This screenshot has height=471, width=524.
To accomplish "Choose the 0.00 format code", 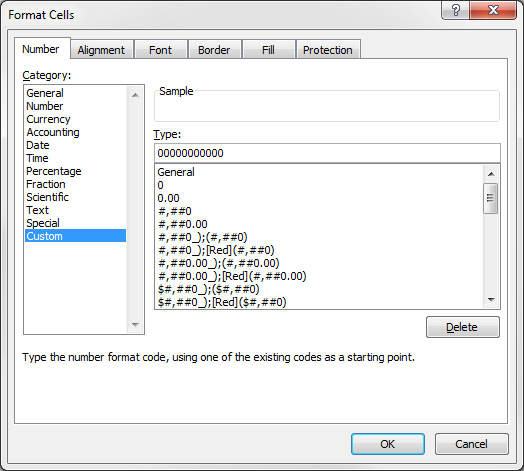I will tap(168, 198).
